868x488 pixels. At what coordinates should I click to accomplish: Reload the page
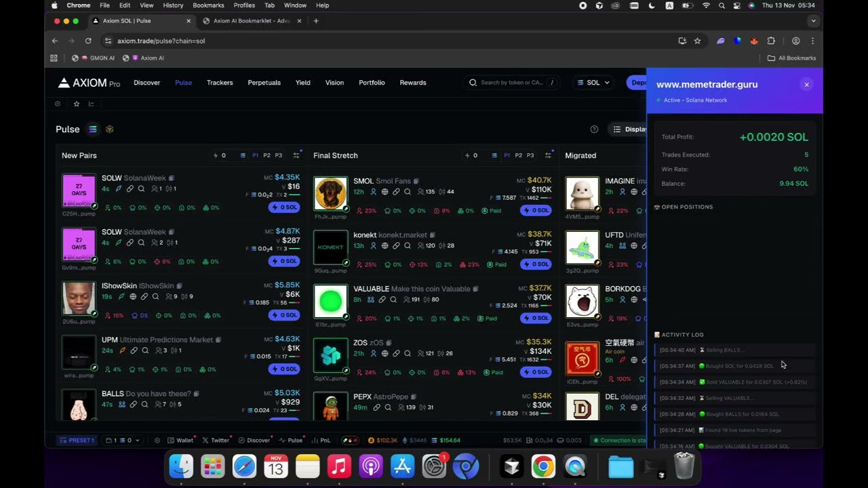(x=88, y=41)
